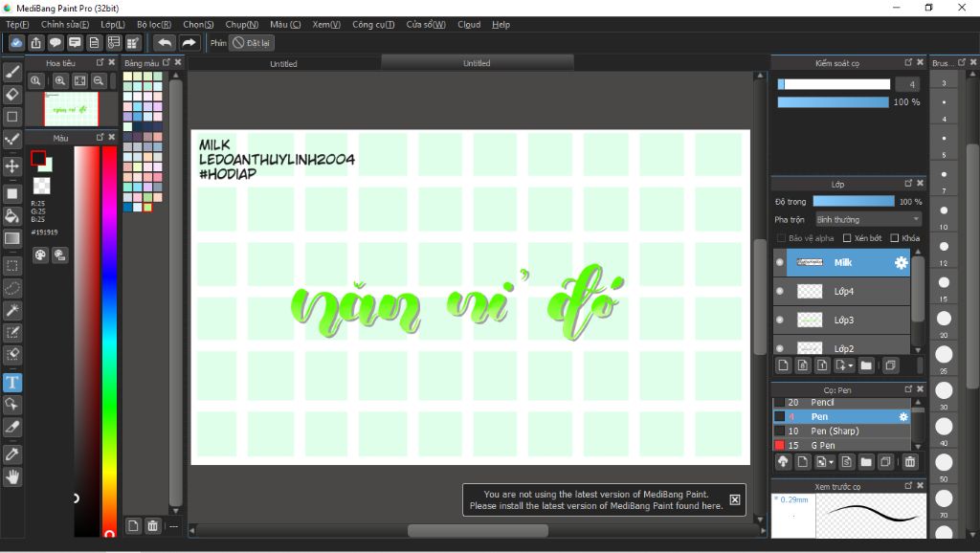The height and width of the screenshot is (553, 980).
Task: Adjust the Độ trong opacity slider
Action: tap(853, 201)
